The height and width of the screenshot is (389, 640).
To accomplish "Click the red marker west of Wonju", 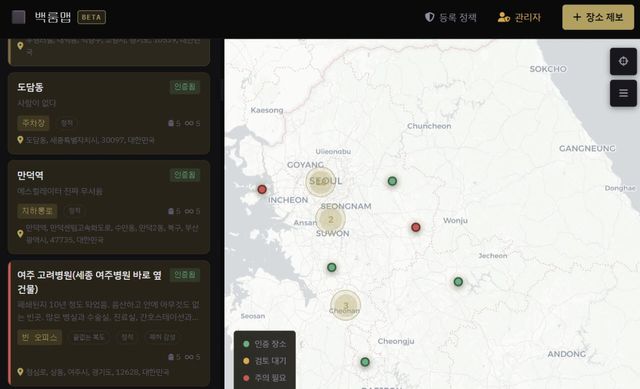I will (416, 227).
